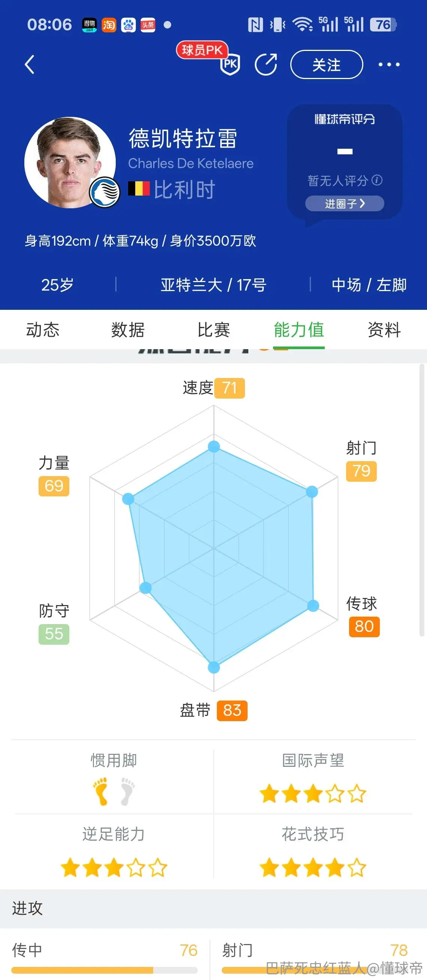The width and height of the screenshot is (427, 980).
Task: Switch to the 动态 tab
Action: 43,329
